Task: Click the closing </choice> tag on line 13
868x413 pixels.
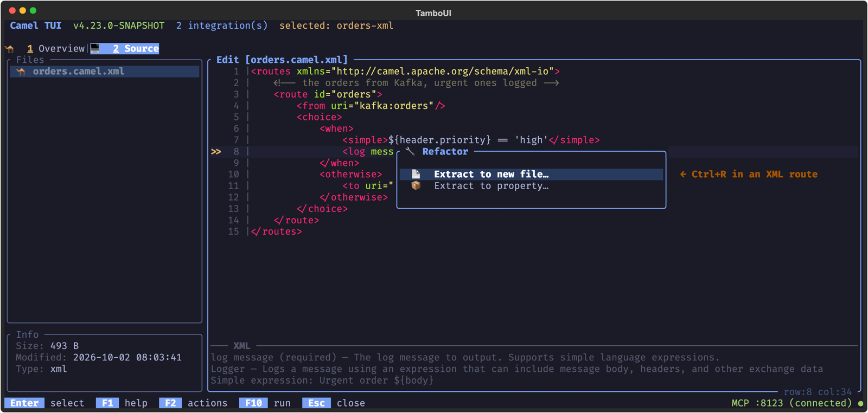Action: [x=322, y=209]
